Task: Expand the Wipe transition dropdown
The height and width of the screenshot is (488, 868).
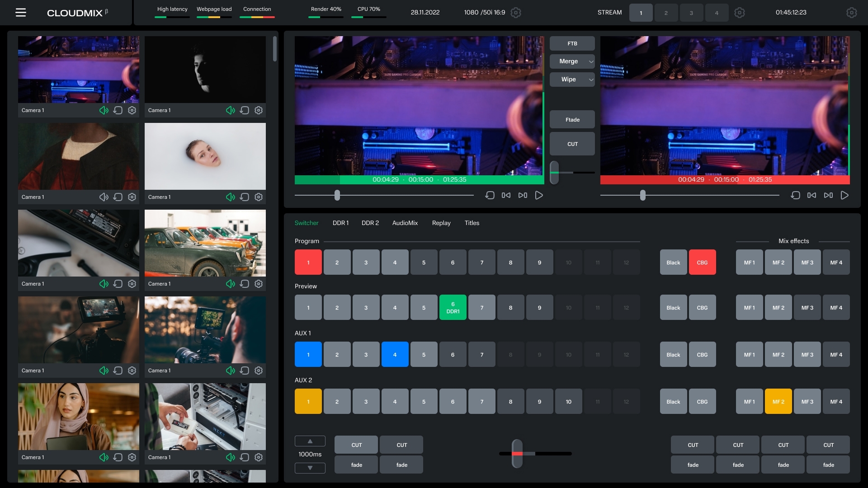Action: (x=590, y=80)
